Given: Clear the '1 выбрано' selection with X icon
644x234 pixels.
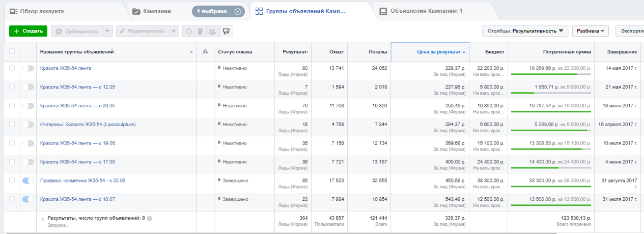Looking at the screenshot, I should pyautogui.click(x=237, y=11).
